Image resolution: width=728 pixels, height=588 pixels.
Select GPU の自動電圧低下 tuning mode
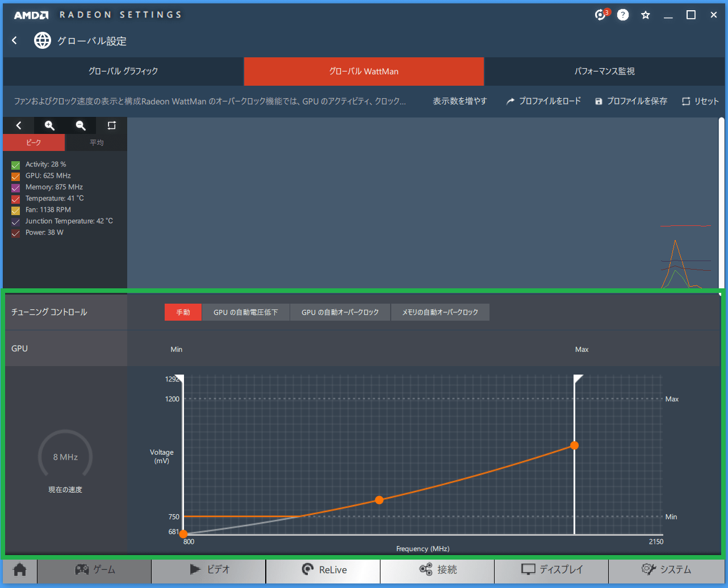pyautogui.click(x=246, y=312)
